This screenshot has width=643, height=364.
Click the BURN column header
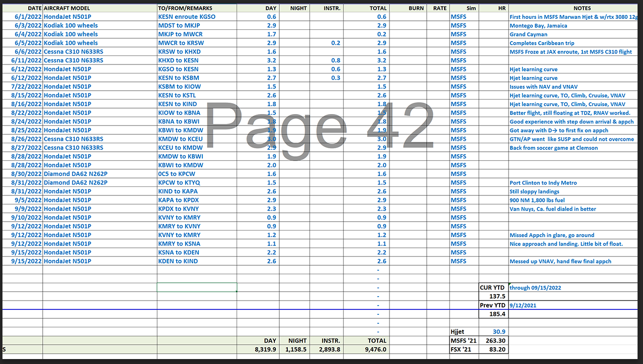tap(408, 8)
